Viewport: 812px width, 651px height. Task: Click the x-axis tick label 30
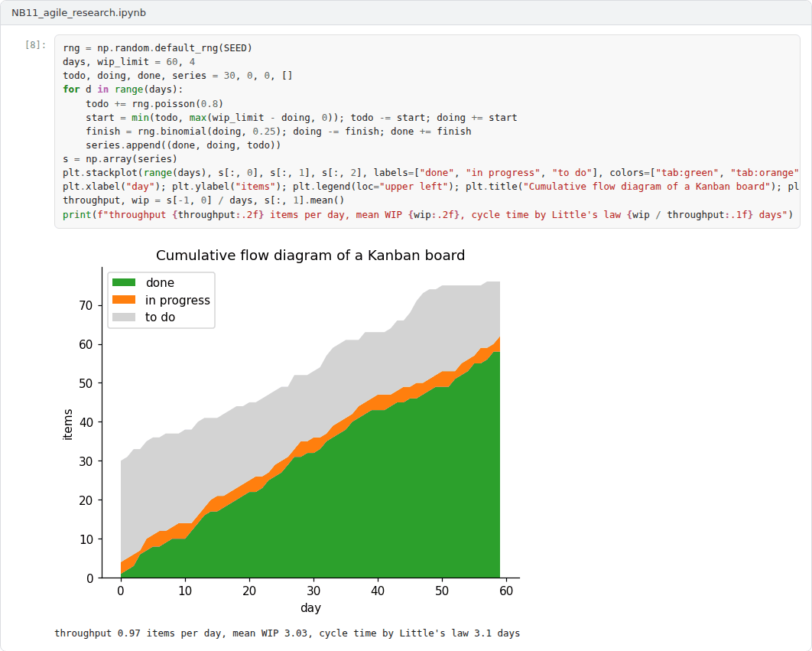[x=313, y=591]
